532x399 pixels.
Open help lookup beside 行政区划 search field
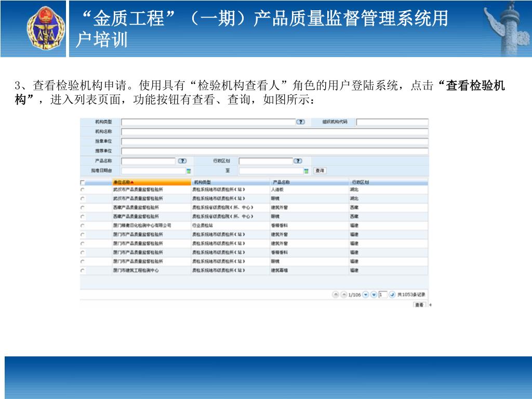pyautogui.click(x=298, y=161)
